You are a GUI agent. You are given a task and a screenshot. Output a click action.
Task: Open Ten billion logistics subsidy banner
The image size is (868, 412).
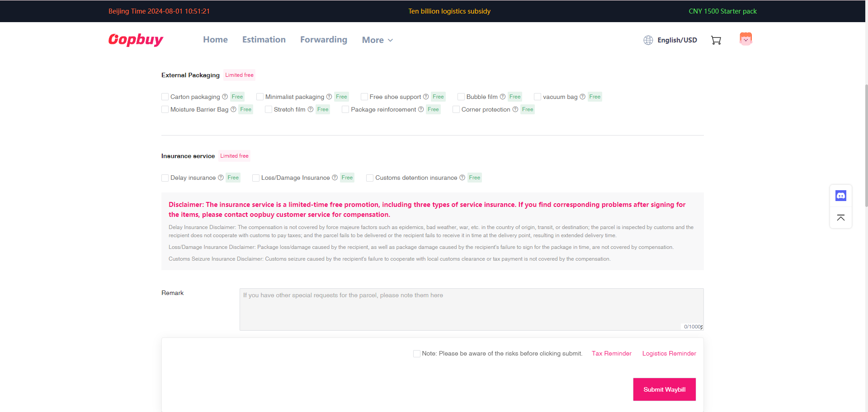(449, 11)
